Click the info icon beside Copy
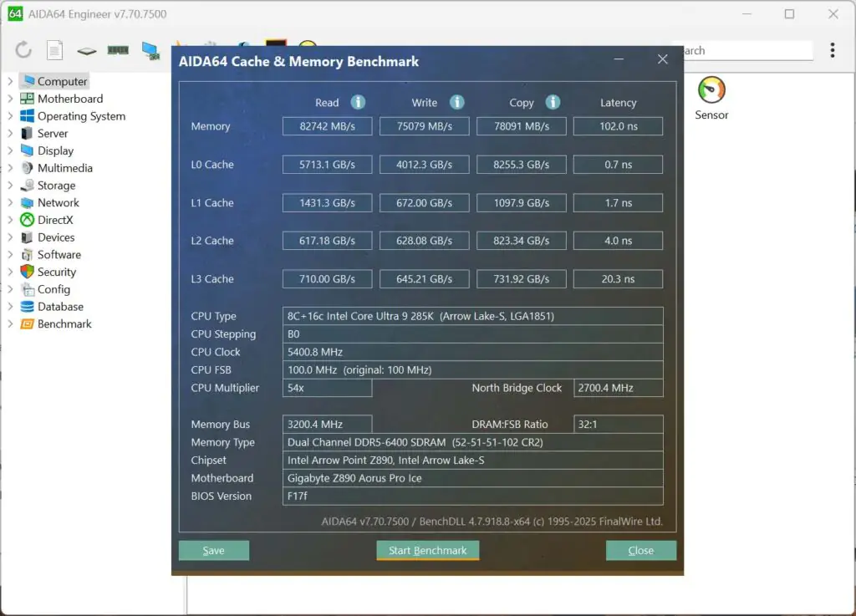This screenshot has height=616, width=856. point(553,102)
